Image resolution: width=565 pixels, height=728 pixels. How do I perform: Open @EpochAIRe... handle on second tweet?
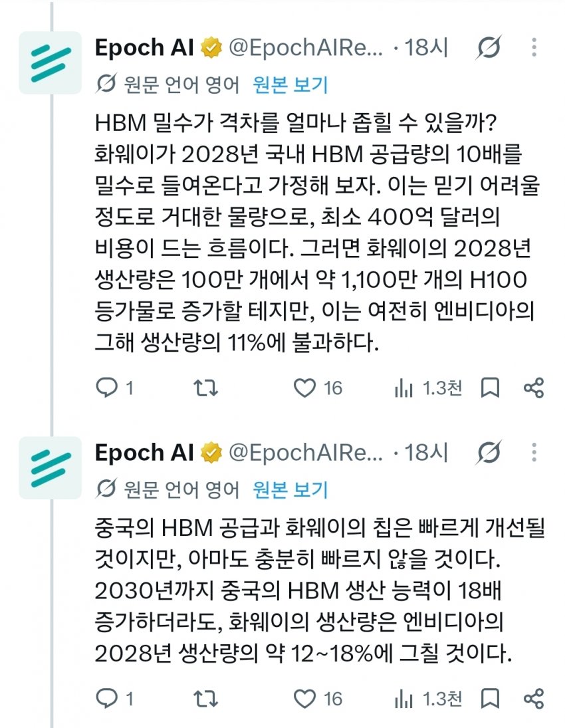306,452
